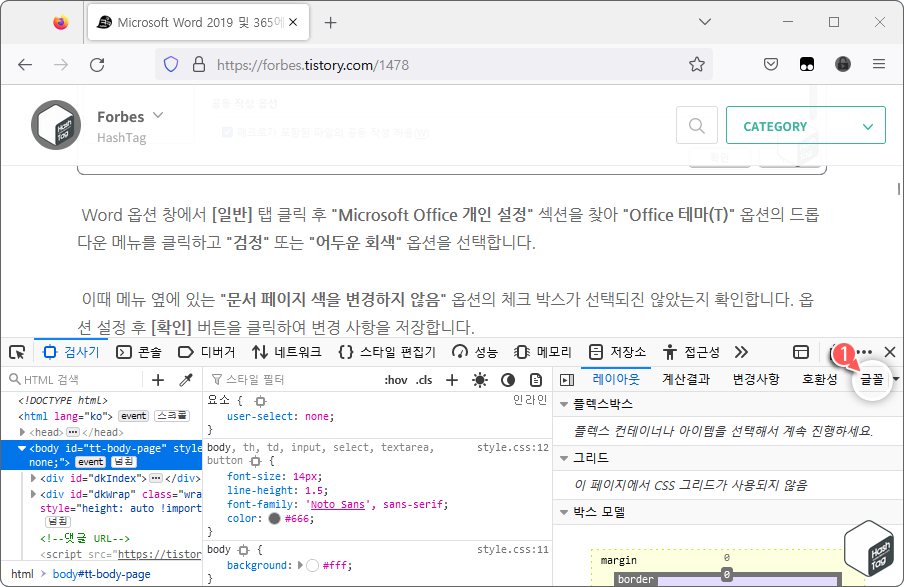Collapse the body#tt-body-page node arrow
904x587 pixels.
pyautogui.click(x=22, y=448)
